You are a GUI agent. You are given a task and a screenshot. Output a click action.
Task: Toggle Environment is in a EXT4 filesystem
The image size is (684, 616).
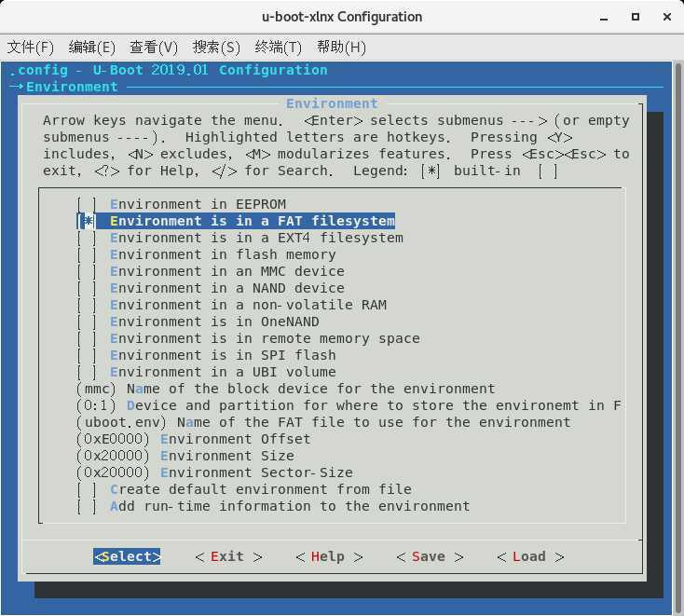point(239,238)
